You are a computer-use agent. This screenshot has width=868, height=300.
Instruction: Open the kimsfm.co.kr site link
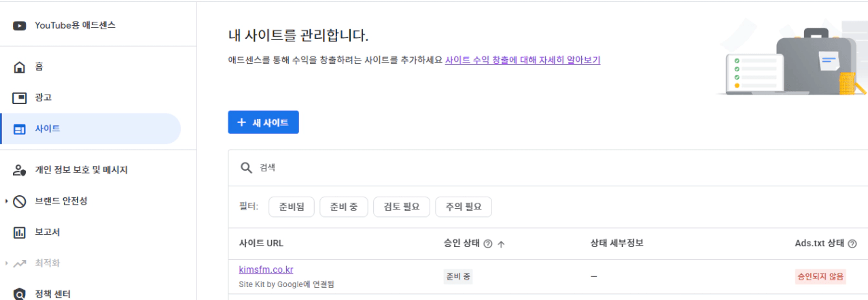tap(266, 270)
